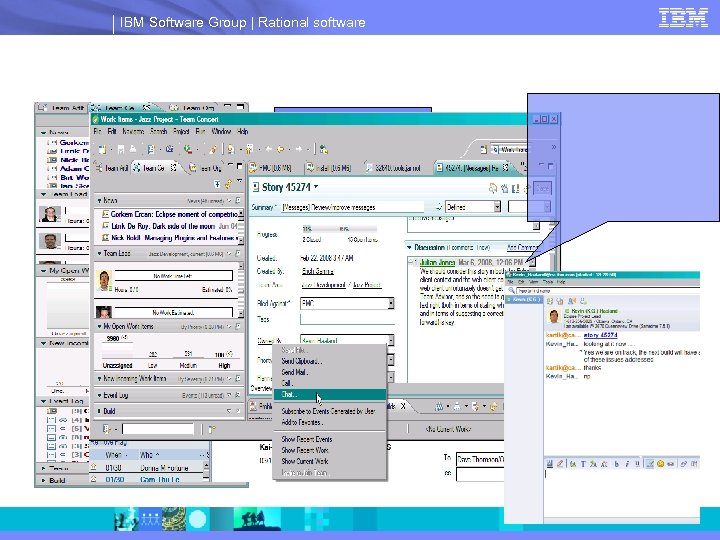Click the yellow back navigation arrow
This screenshot has height=540, width=720.
click(280, 149)
